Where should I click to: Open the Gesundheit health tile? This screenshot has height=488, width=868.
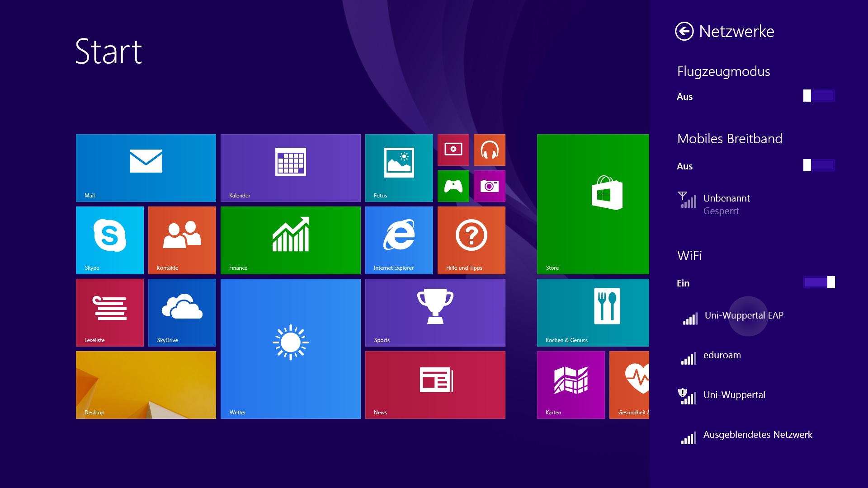(x=629, y=385)
